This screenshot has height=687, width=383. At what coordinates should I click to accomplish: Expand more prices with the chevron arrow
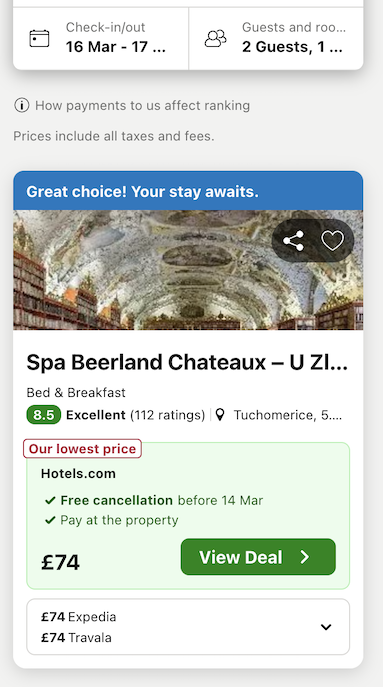[x=326, y=627]
